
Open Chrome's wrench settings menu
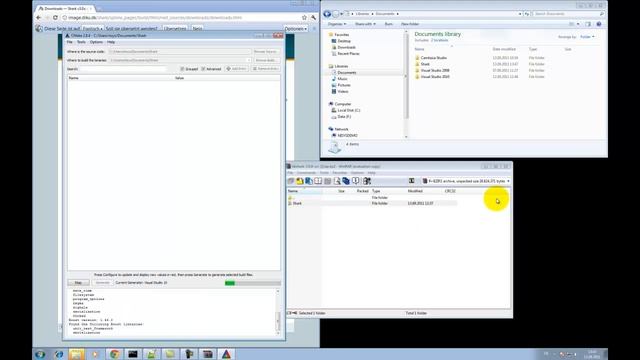tap(313, 18)
